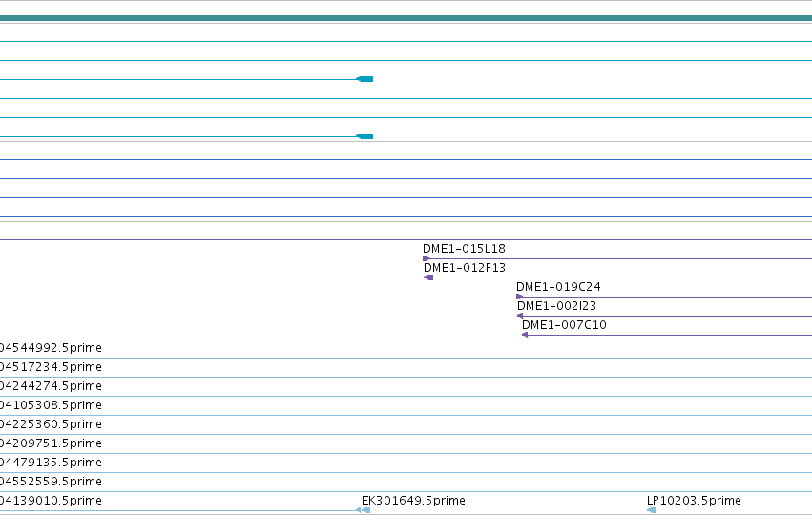This screenshot has height=515, width=812.
Task: Select the arrowhead glyph of DME1-019C24
Action: [x=519, y=297]
